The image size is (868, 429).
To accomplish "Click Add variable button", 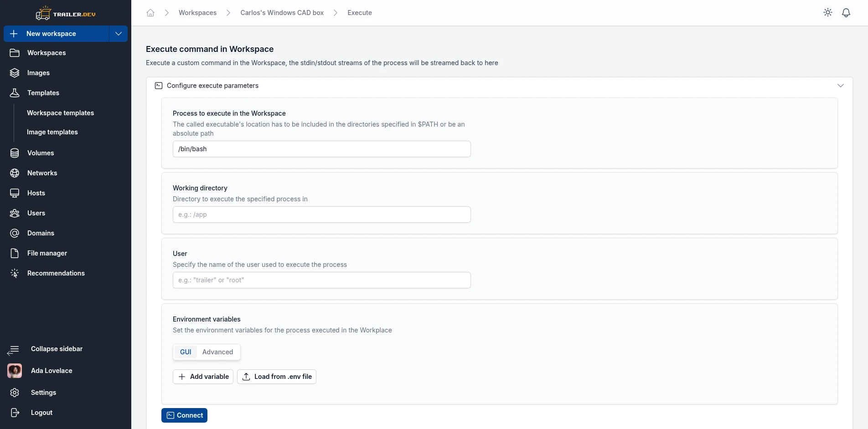I will pyautogui.click(x=203, y=377).
